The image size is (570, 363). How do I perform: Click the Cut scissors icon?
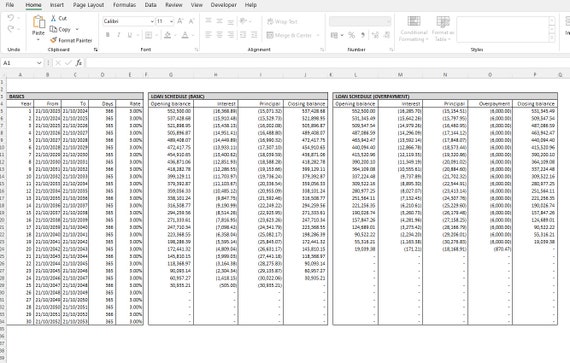[53, 18]
